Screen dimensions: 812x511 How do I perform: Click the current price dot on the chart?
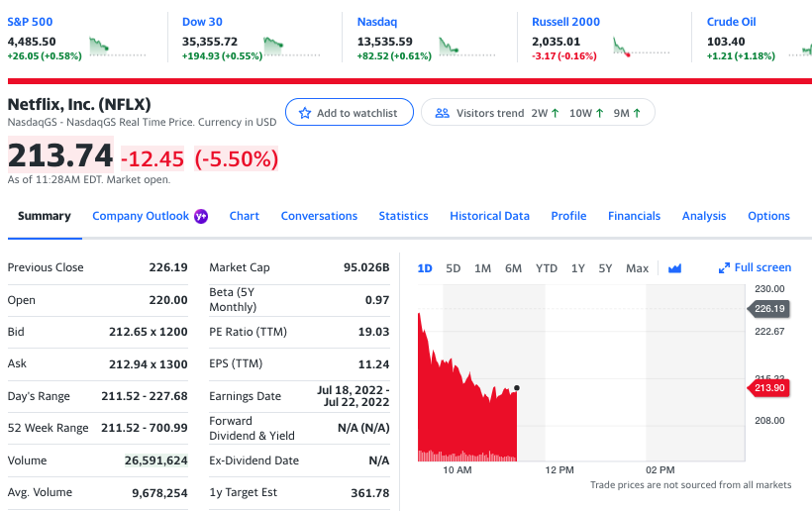point(516,388)
